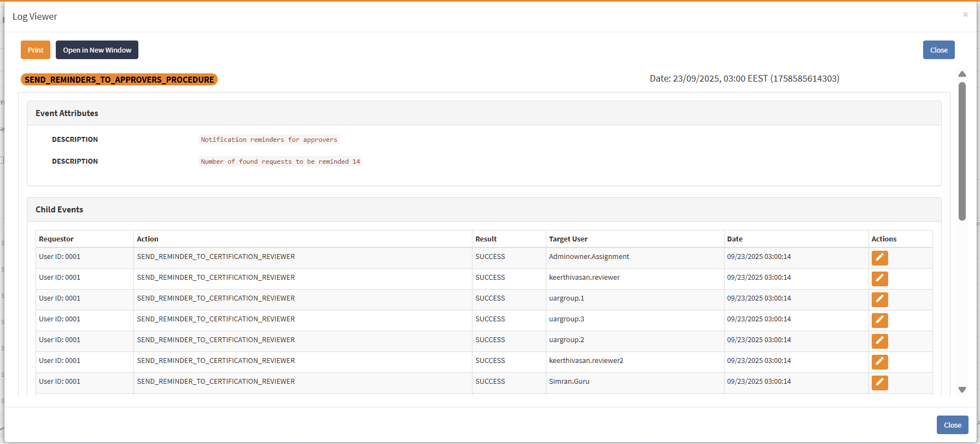Click scrollbar down arrow
The width and height of the screenshot is (980, 444).
click(962, 390)
